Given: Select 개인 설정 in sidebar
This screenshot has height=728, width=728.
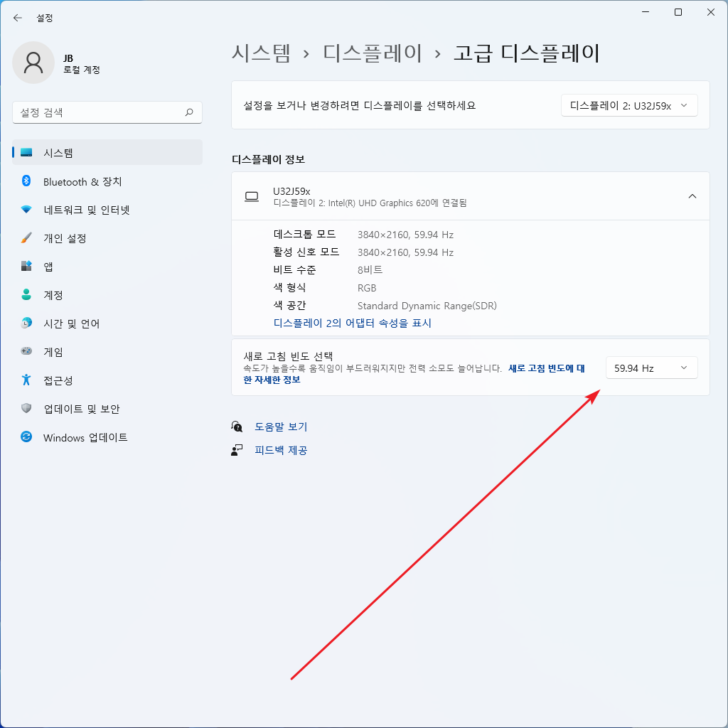Looking at the screenshot, I should click(107, 238).
